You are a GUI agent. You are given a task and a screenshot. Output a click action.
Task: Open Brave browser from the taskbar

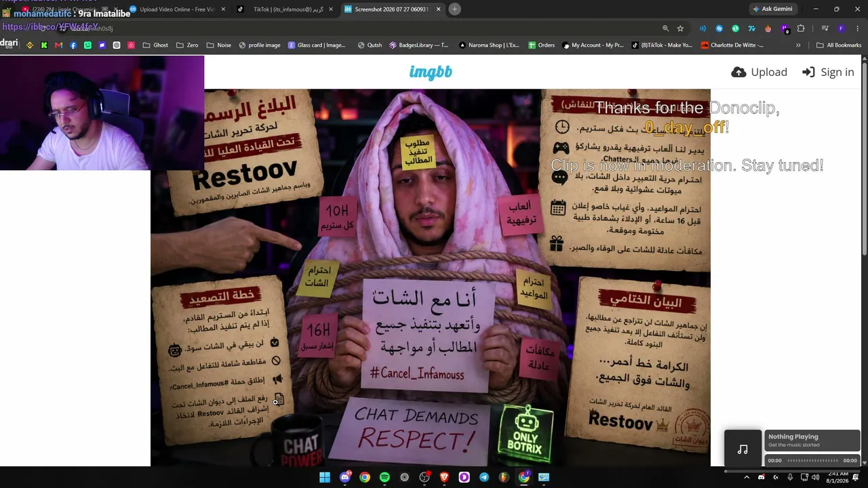[x=445, y=477]
